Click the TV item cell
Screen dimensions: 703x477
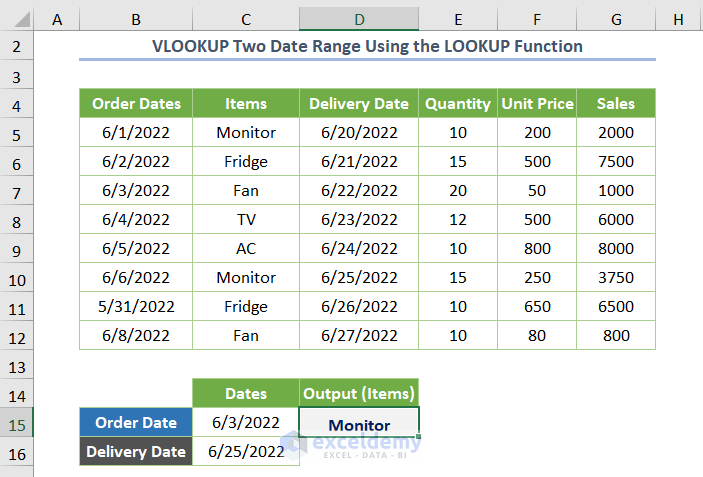pos(246,219)
